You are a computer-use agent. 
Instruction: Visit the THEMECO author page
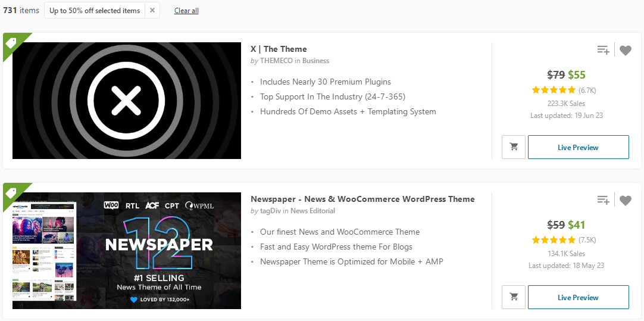click(x=276, y=61)
